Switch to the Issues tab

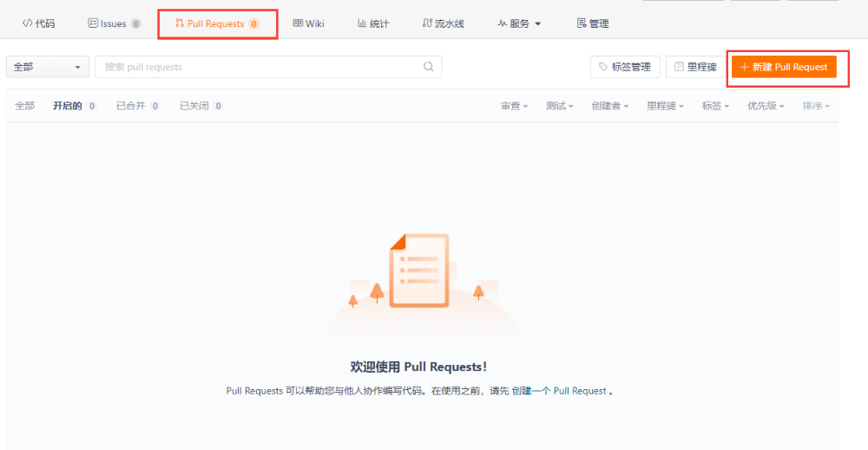tap(114, 23)
